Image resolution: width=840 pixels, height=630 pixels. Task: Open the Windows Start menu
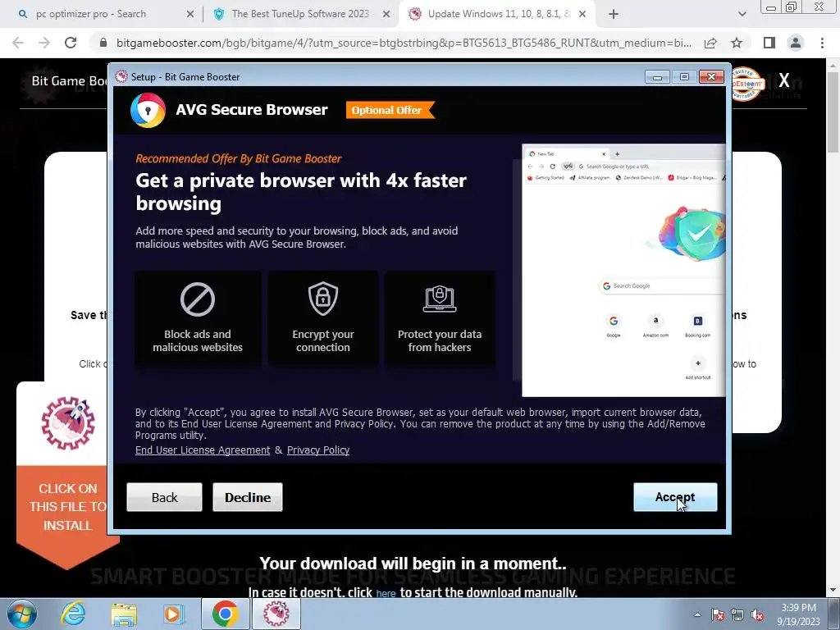(22, 614)
